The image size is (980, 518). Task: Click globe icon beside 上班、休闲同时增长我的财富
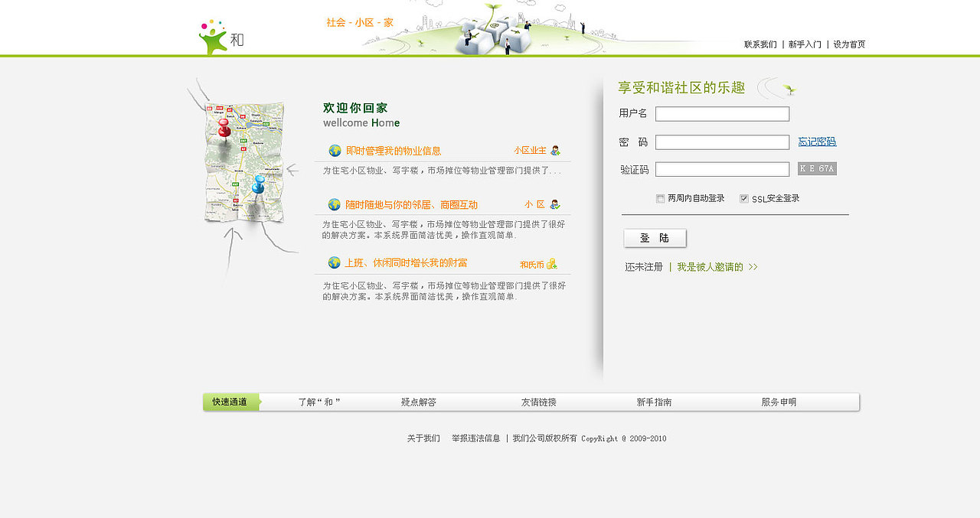(334, 262)
